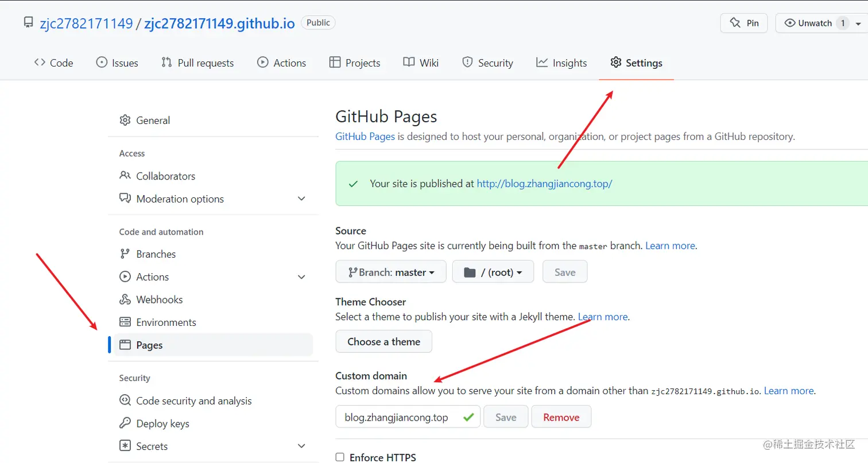The height and width of the screenshot is (463, 868).
Task: Click the Branches git-branch icon
Action: (125, 254)
